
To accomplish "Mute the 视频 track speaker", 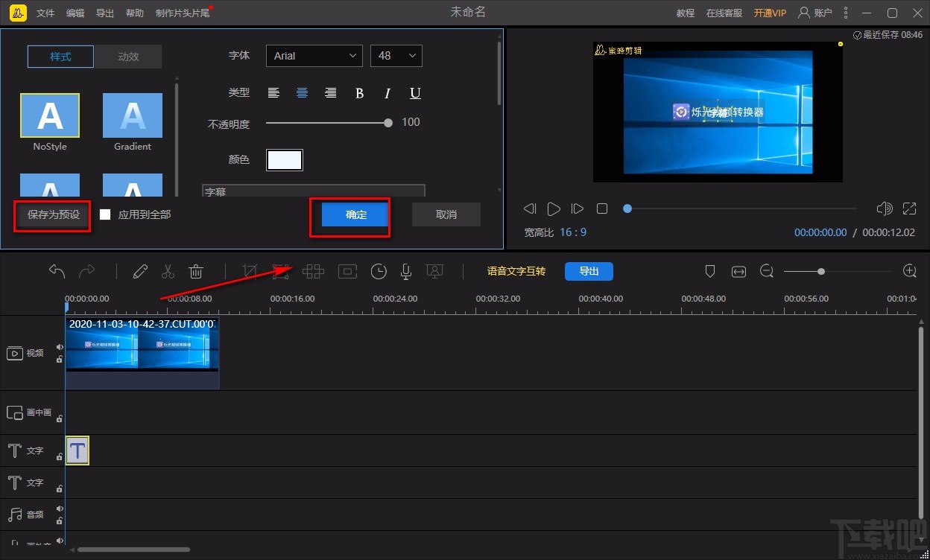I will click(60, 347).
